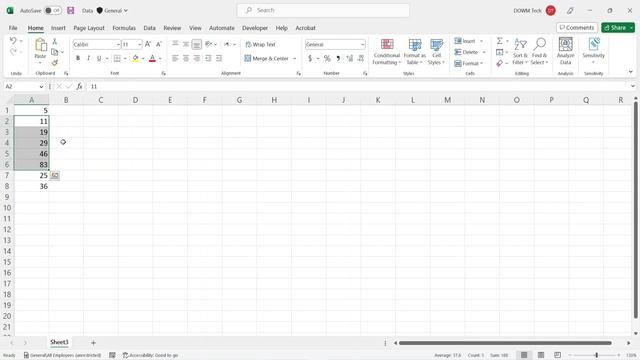This screenshot has height=360, width=640.
Task: Select the Format Painter brush
Action: coord(55,62)
